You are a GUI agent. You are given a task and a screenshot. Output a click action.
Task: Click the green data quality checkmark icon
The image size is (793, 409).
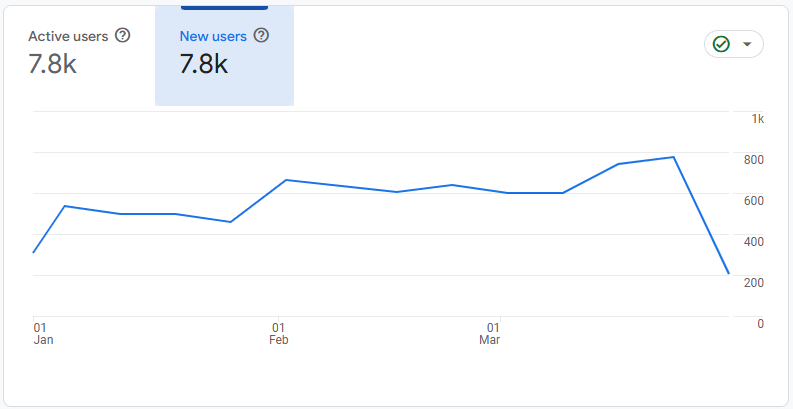click(x=721, y=44)
